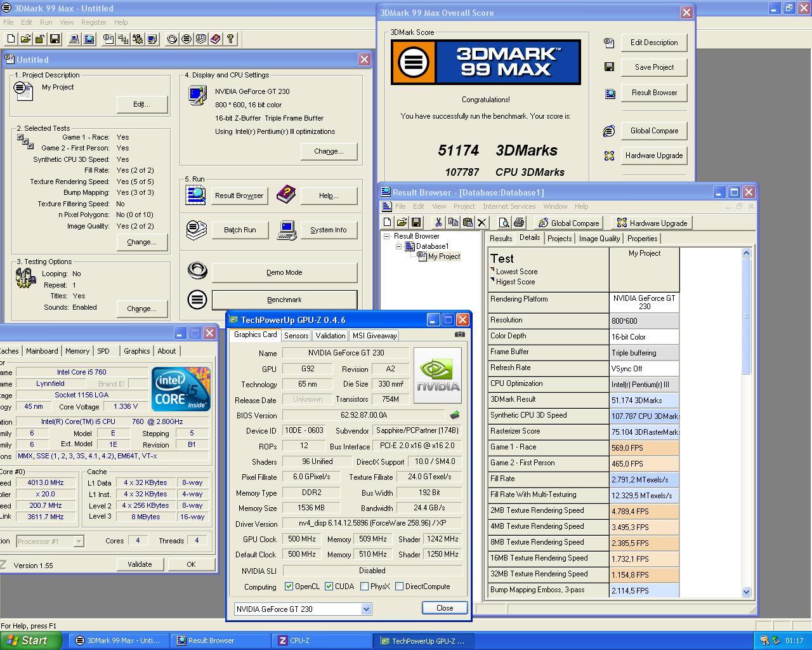Click the Benchmark button in Run section
Viewport: 812px width, 650px height.
pyautogui.click(x=284, y=300)
